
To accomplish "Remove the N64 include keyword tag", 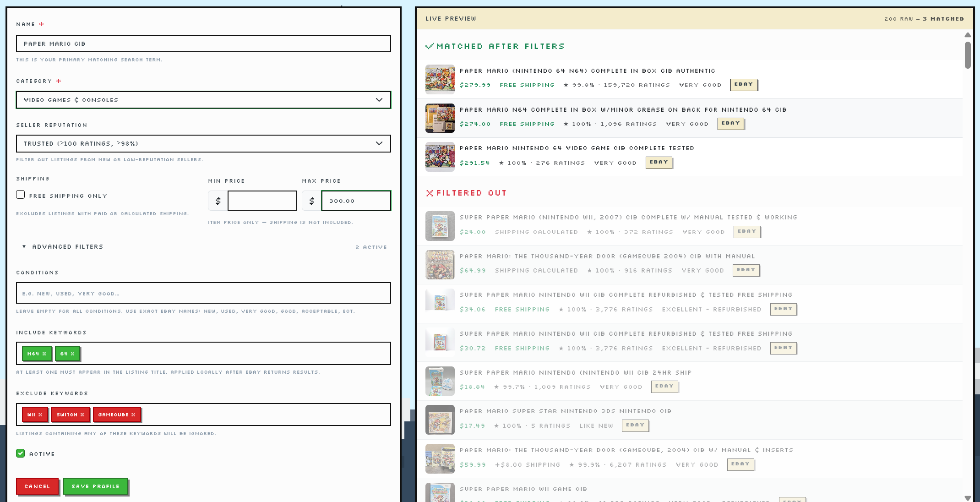I will point(44,354).
